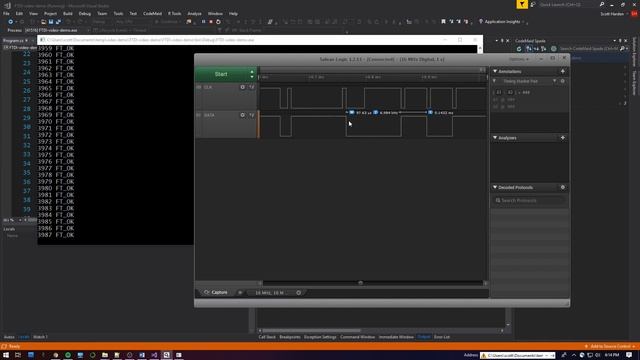The image size is (640, 360).
Task: Open CLK channel settings gear in Saleae
Action: coord(242,87)
